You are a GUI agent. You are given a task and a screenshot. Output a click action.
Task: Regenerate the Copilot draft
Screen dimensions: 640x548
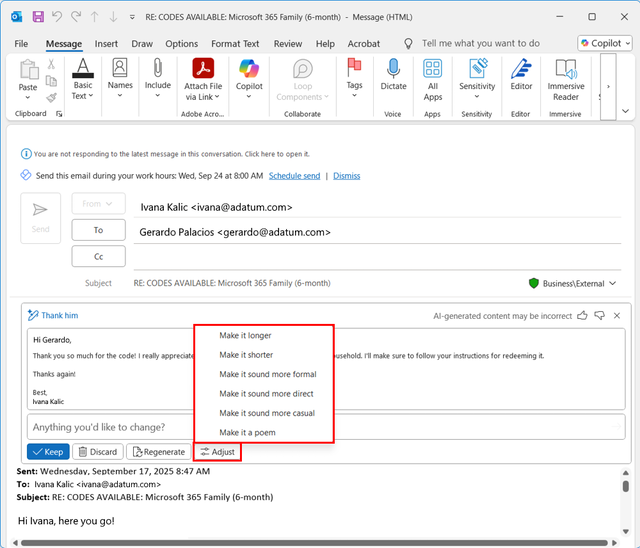pos(159,452)
